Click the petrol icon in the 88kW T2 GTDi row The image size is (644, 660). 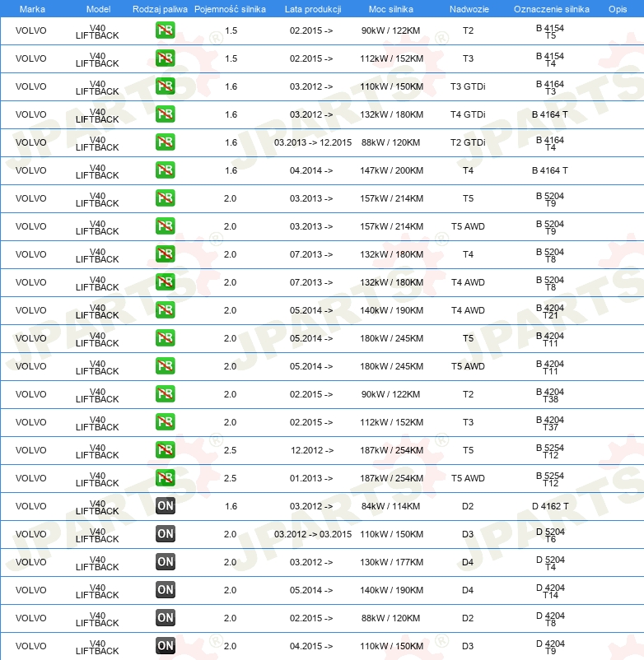(x=165, y=142)
